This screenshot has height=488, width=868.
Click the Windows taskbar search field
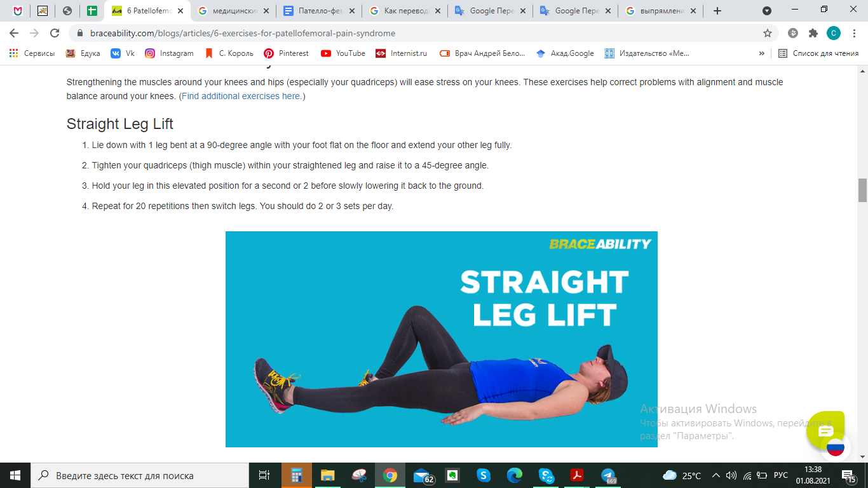140,475
